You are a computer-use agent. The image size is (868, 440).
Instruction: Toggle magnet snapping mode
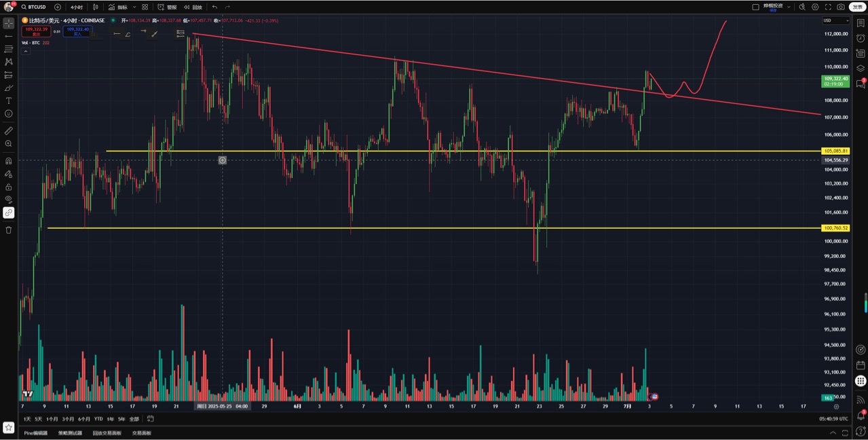[x=8, y=161]
